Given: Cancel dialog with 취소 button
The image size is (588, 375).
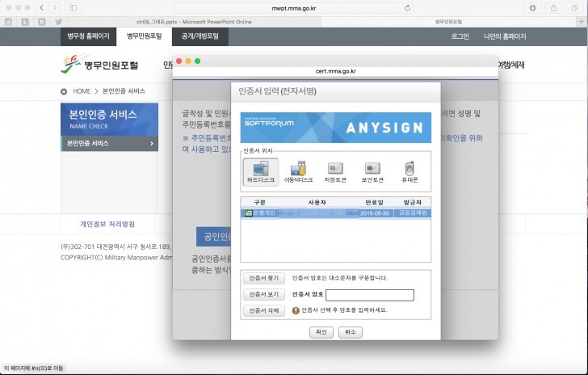Looking at the screenshot, I should click(351, 331).
